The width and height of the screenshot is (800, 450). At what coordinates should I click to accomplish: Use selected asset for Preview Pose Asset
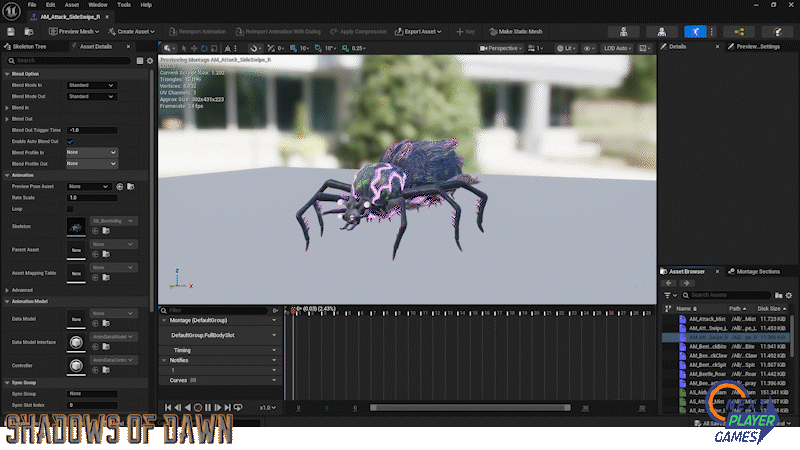tap(120, 187)
